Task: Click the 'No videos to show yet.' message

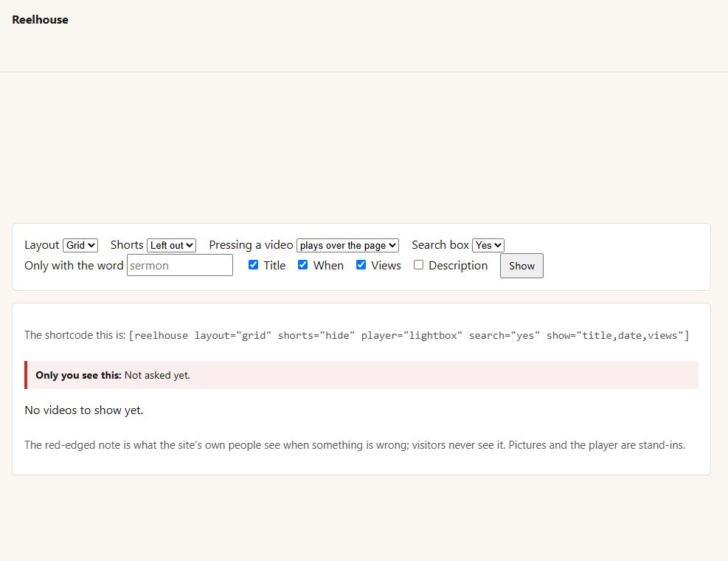Action: [x=83, y=410]
